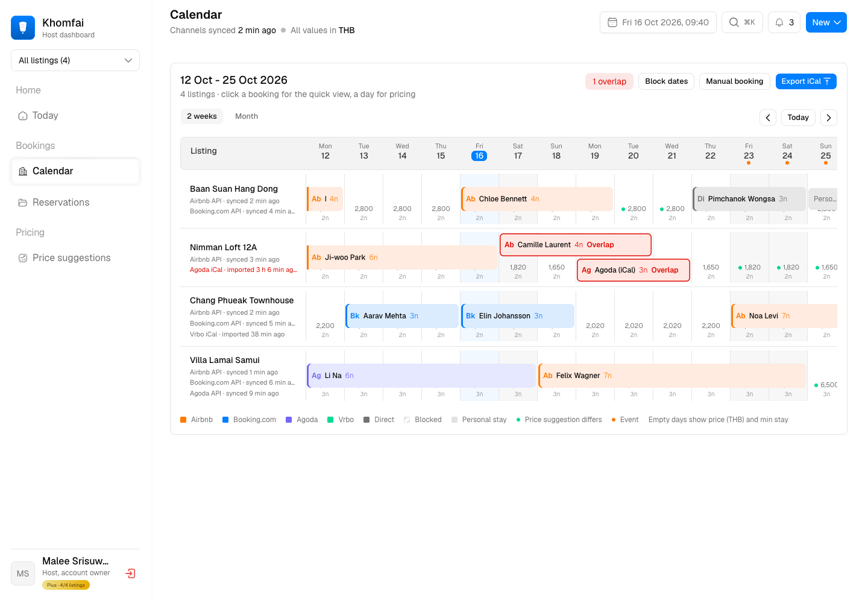Switch to Month view
The width and height of the screenshot is (868, 603).
247,116
